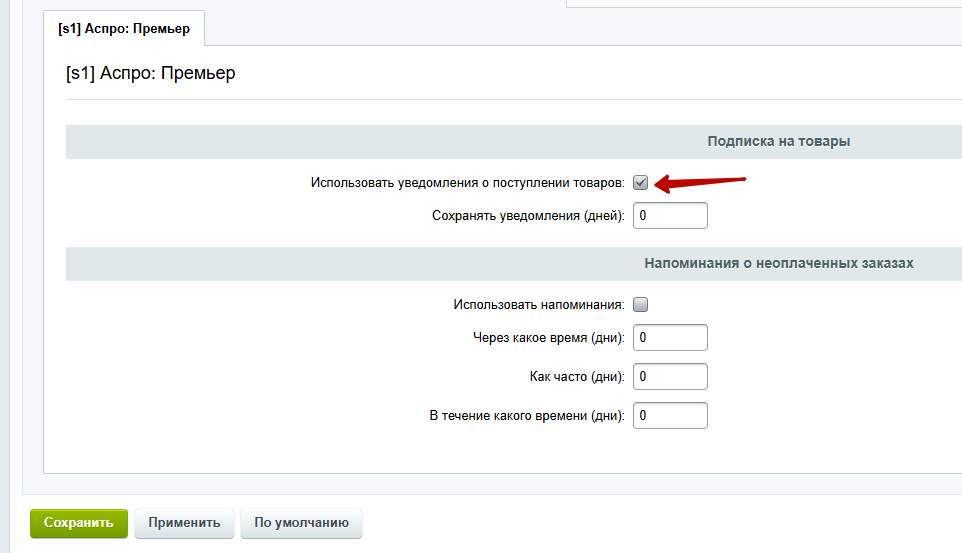Screen dimensions: 962x553
Task: Click the Через какое время (дни) label
Action: (548, 338)
